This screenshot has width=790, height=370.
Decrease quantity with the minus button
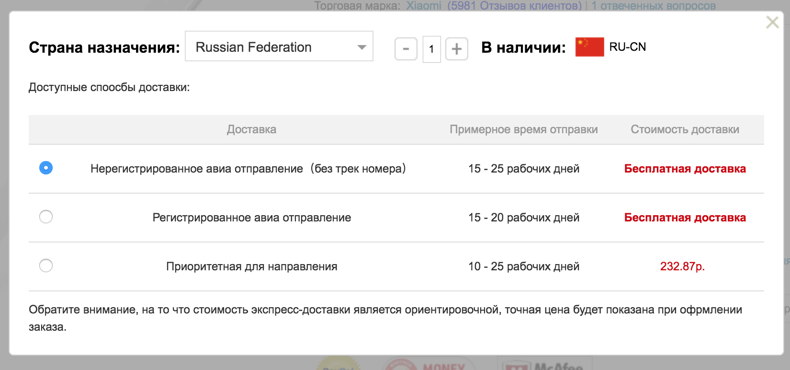point(406,49)
